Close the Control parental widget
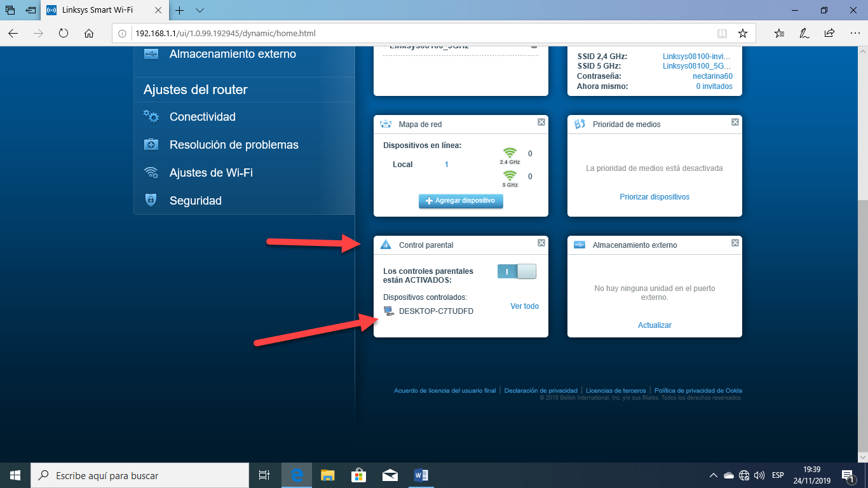The height and width of the screenshot is (488, 868). click(541, 243)
